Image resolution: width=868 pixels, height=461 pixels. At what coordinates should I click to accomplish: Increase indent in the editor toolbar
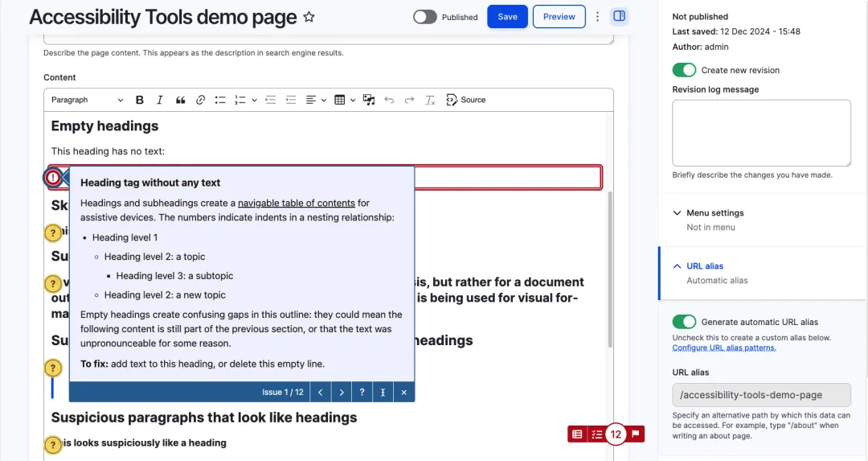click(x=271, y=100)
